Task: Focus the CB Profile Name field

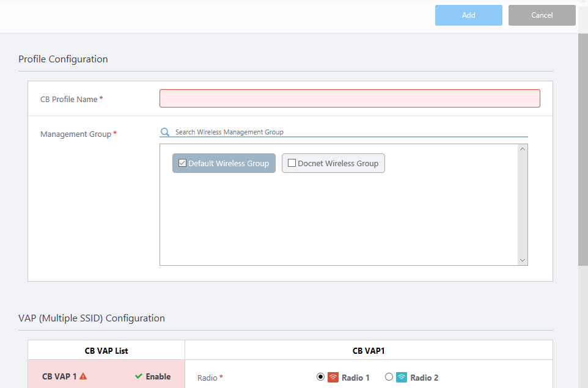Action: 350,98
